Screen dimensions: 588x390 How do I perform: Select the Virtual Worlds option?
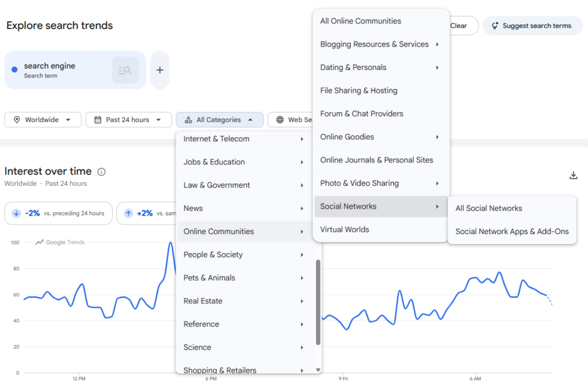click(x=381, y=229)
